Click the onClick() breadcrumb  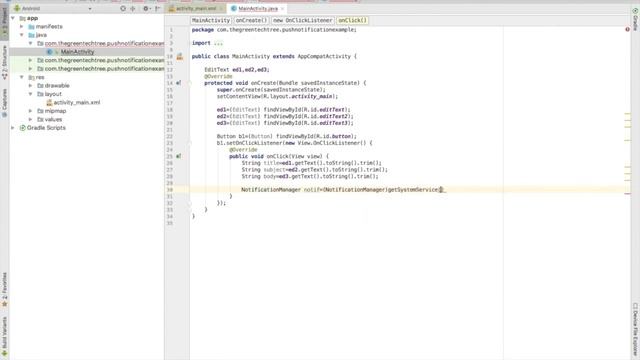point(353,20)
